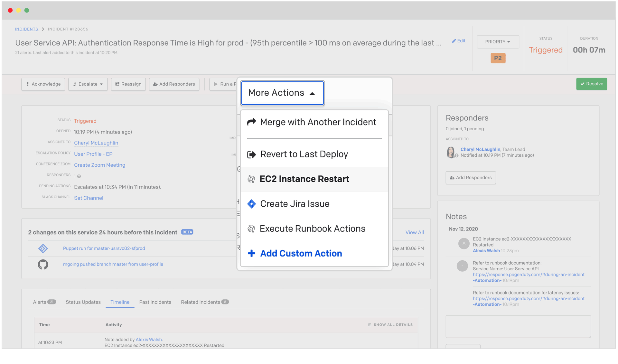
Task: Click the empty note input field
Action: 518,326
